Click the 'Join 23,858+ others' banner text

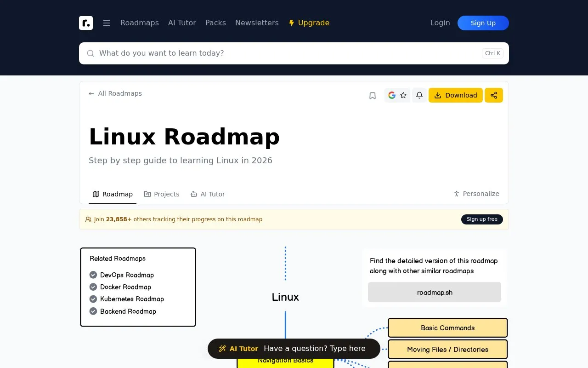tap(178, 219)
